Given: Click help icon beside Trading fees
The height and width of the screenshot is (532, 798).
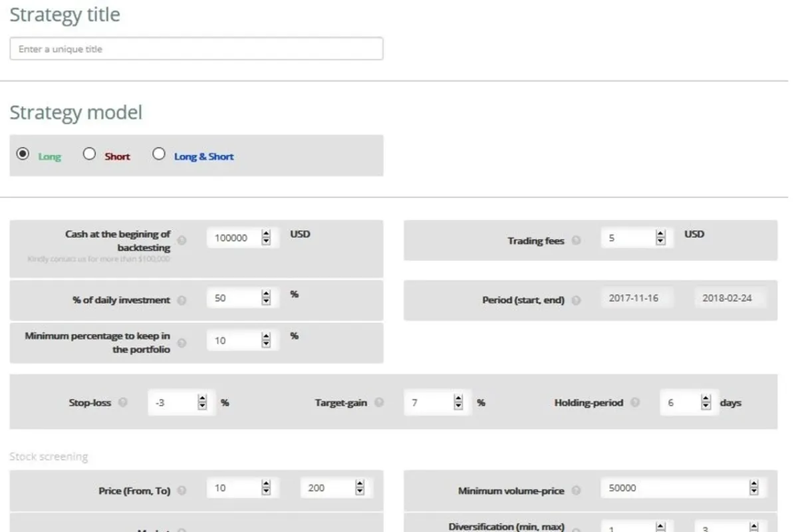Looking at the screenshot, I should [576, 241].
